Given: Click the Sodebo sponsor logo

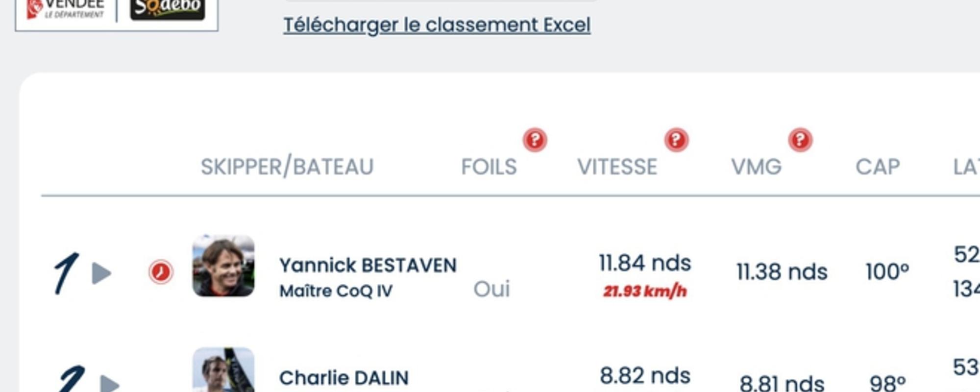Looking at the screenshot, I should [x=167, y=9].
